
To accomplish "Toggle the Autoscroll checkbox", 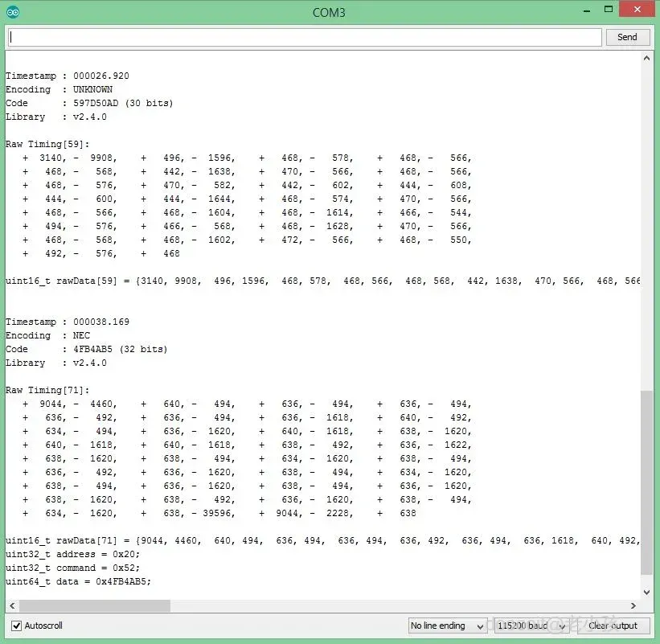I will pos(16,626).
